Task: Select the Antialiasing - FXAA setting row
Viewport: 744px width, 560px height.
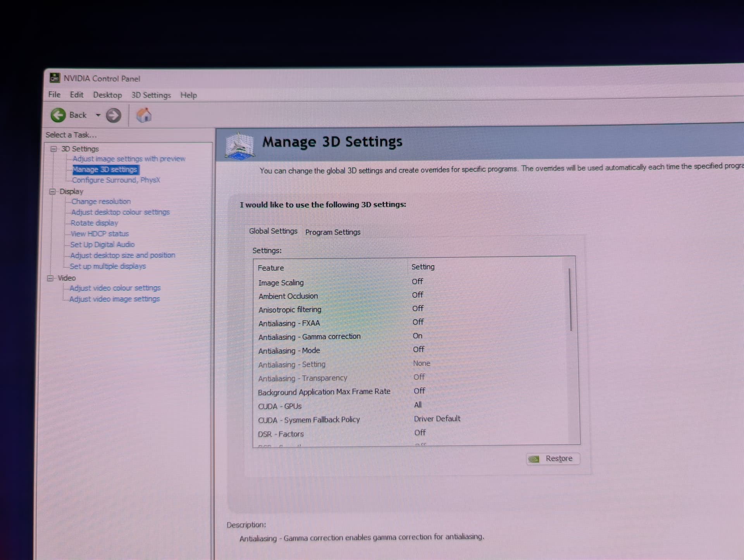Action: click(289, 323)
